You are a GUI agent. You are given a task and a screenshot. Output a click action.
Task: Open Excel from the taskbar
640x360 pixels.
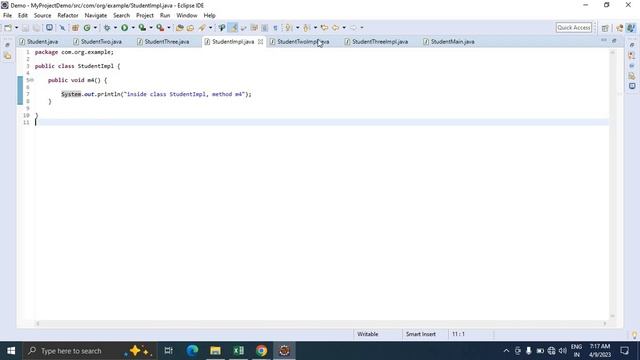[238, 351]
